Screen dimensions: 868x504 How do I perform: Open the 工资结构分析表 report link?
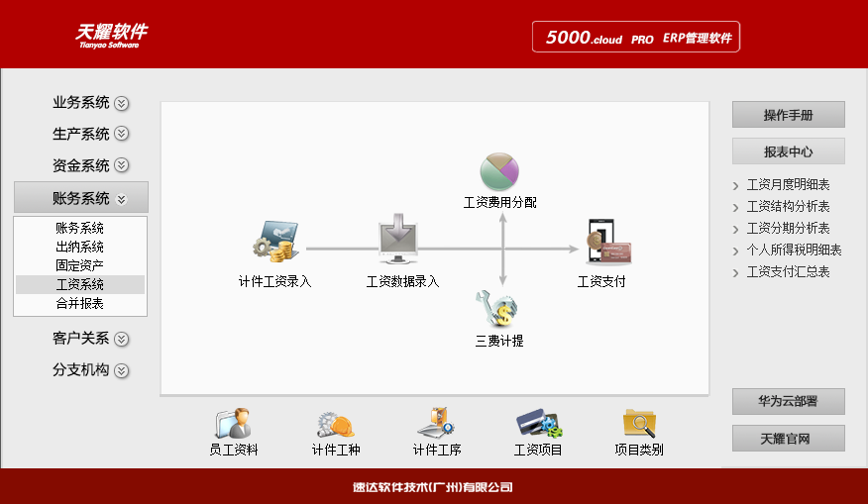788,207
